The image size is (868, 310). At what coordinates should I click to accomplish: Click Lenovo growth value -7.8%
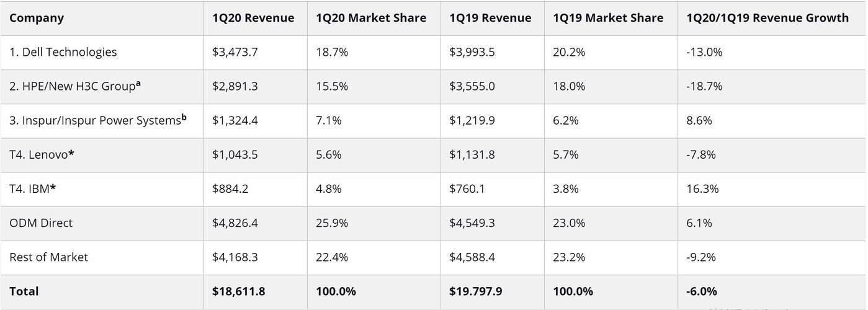tap(701, 154)
